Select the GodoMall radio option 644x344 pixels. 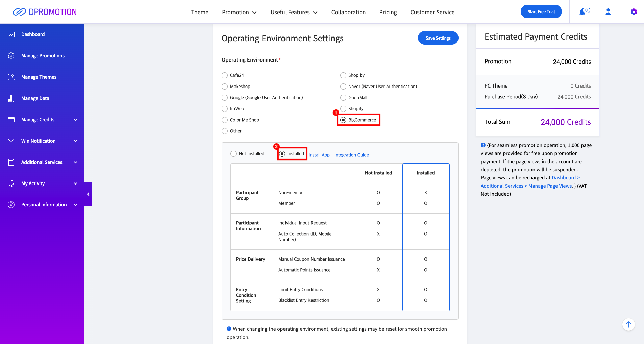(343, 98)
